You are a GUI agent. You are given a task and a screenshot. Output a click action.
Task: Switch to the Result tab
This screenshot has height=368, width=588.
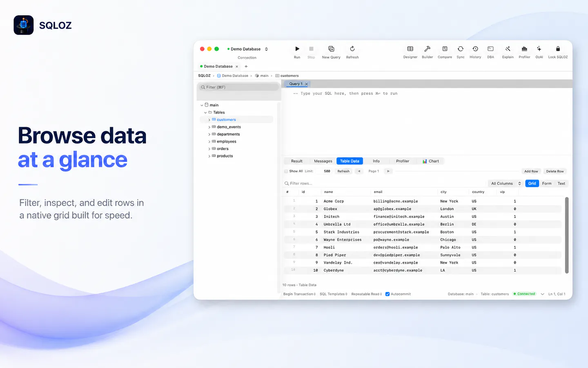point(297,161)
